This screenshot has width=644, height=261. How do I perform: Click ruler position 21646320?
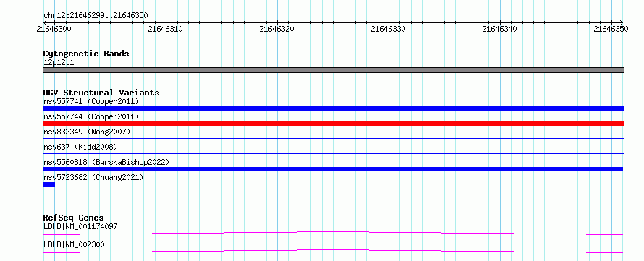click(x=277, y=29)
